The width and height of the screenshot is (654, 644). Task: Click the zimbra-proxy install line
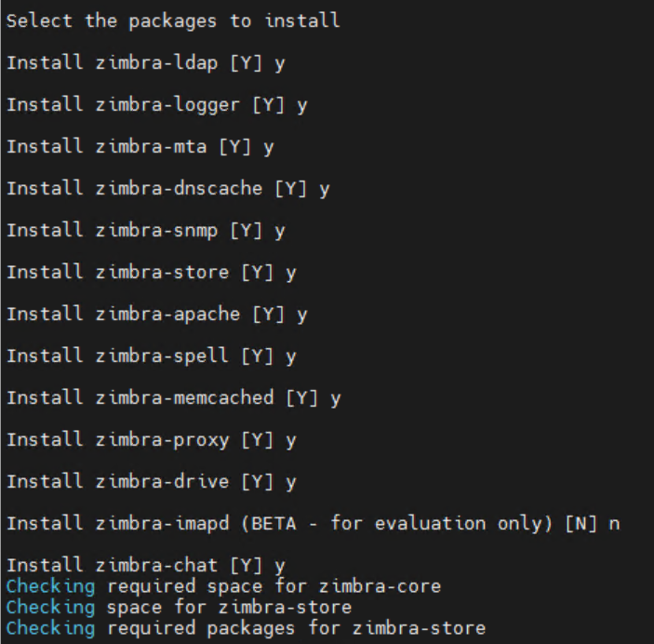tap(151, 440)
